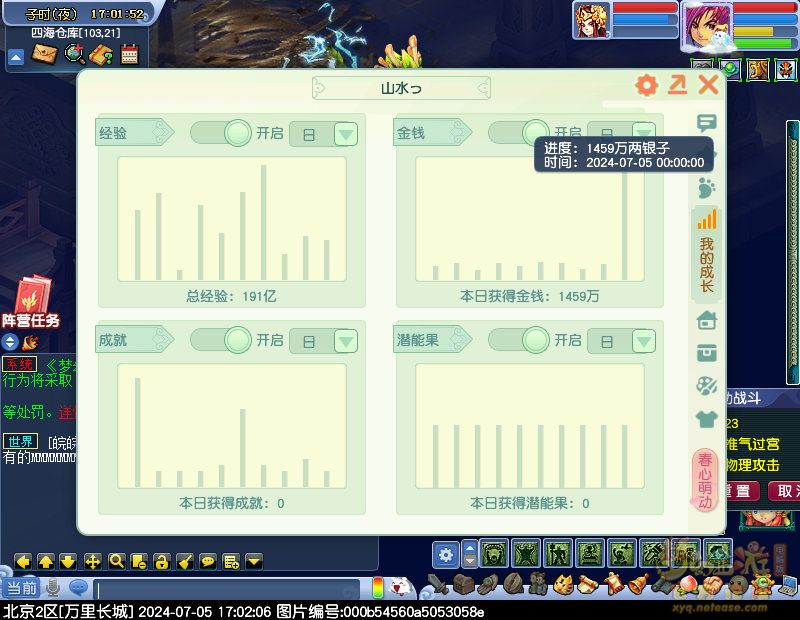Expand the 潜能果 period dropdown
Image resolution: width=800 pixels, height=620 pixels.
[x=643, y=342]
